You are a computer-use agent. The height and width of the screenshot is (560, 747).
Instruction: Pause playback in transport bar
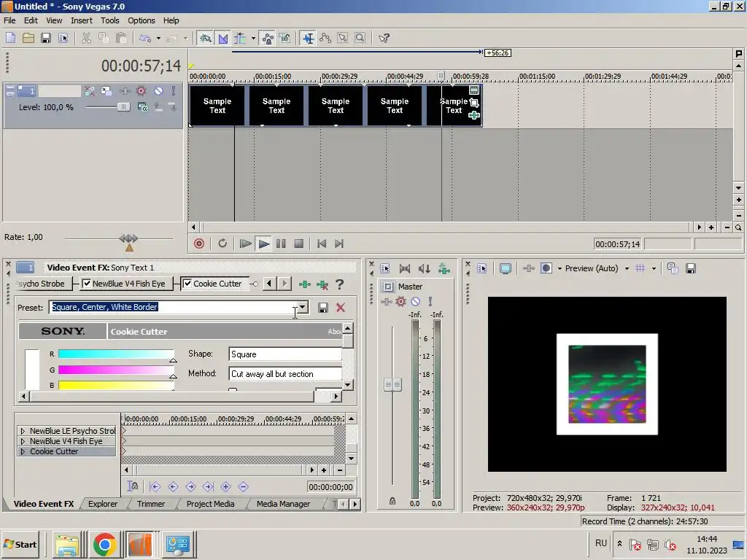(x=281, y=244)
